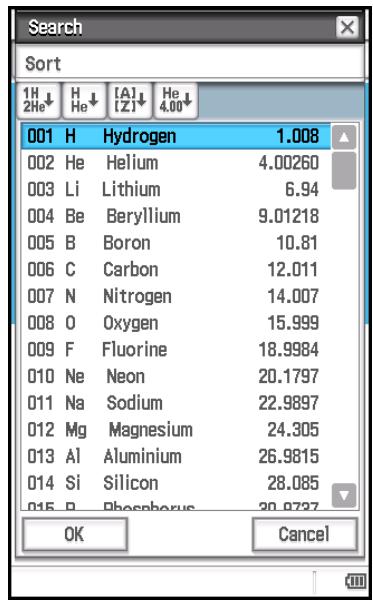Sort elements alphabetically by symbol

85,100
